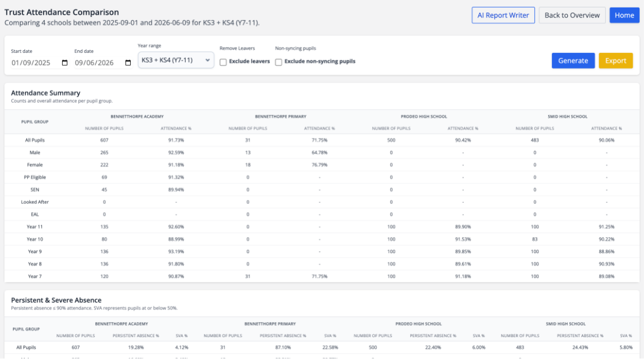Tick the Exclude leavers checkbox

[x=223, y=62]
